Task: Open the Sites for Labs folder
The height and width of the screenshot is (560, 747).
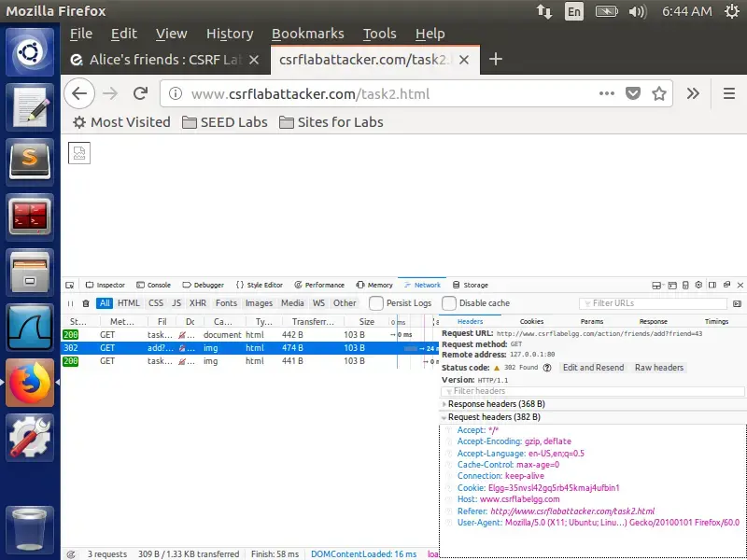Action: click(x=331, y=122)
